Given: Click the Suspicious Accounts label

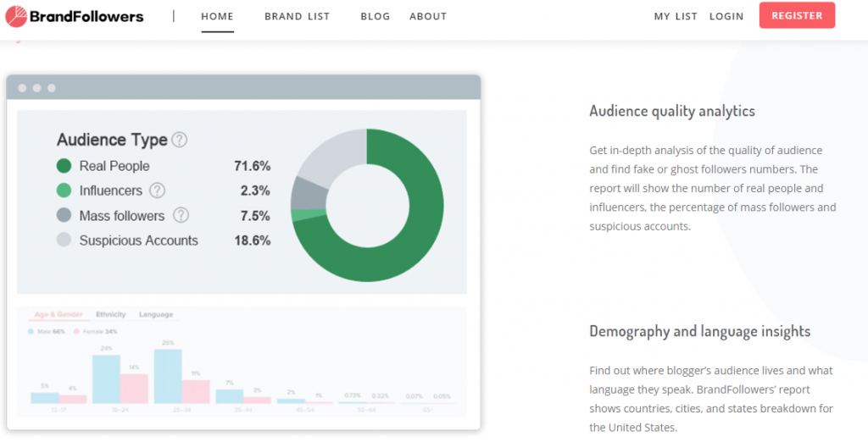Looking at the screenshot, I should [x=139, y=240].
